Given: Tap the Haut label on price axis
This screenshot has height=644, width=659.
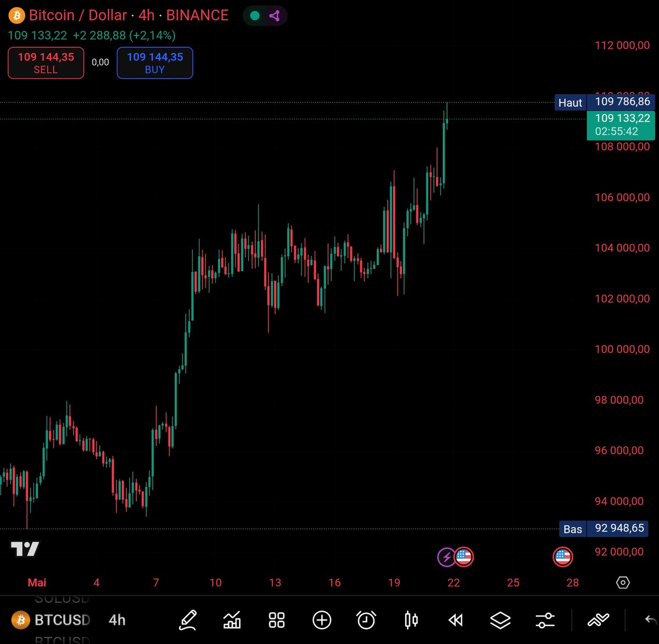Looking at the screenshot, I should point(570,102).
